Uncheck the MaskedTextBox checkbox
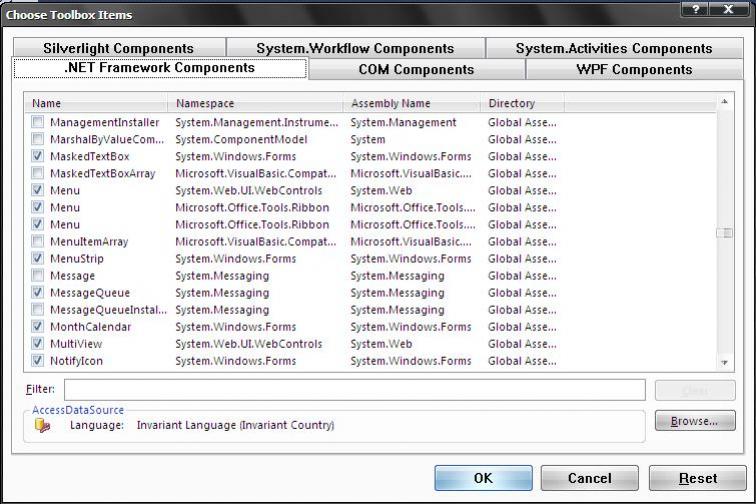 coord(37,156)
